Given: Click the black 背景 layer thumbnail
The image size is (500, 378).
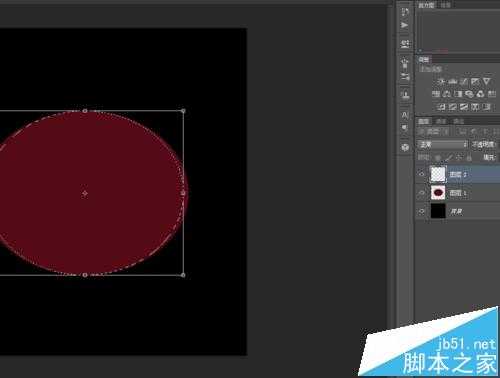Looking at the screenshot, I should click(438, 211).
